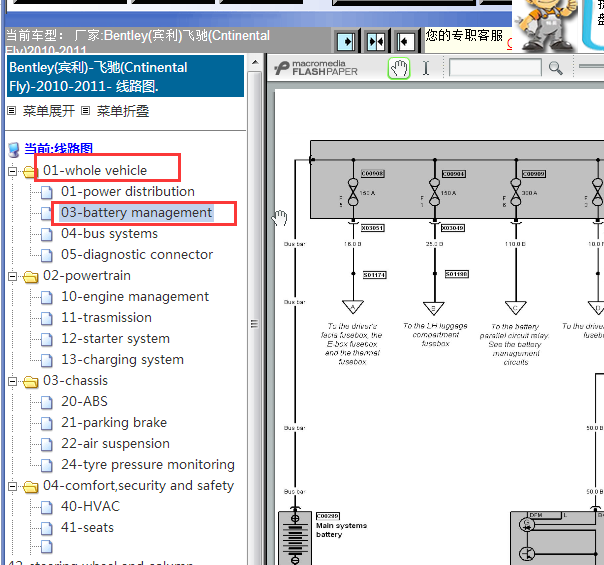Collapse the 04-comfort,security and safety node

[x=12, y=486]
